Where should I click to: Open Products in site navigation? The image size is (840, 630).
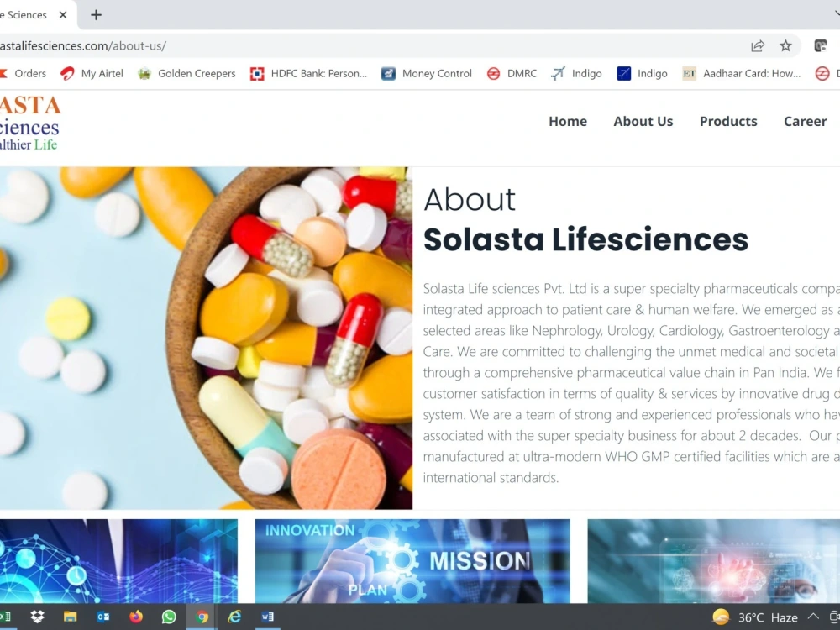pyautogui.click(x=728, y=122)
